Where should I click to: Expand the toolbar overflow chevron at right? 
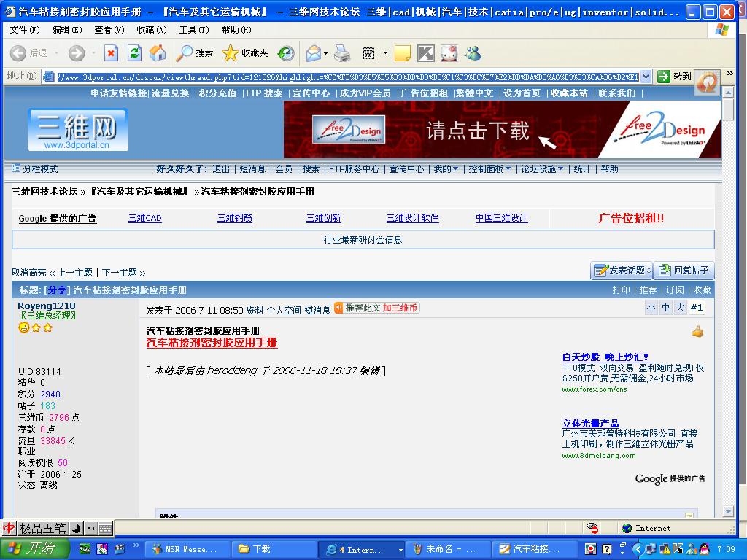pyautogui.click(x=729, y=74)
